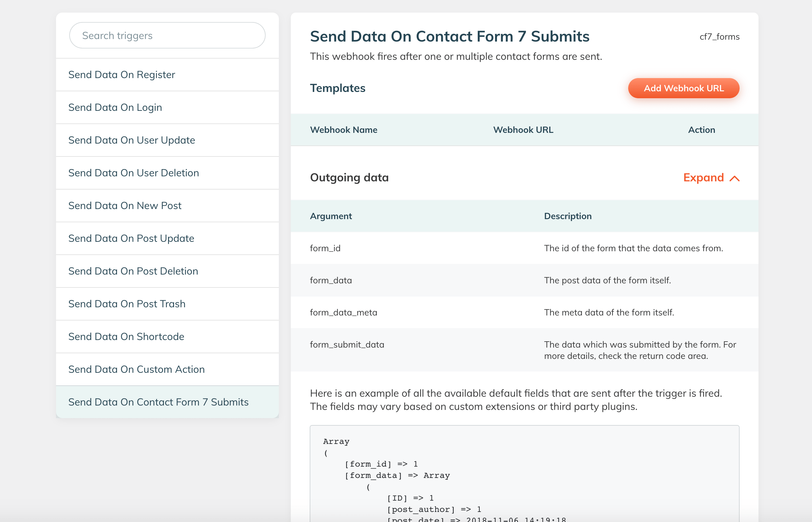Click the form_submit_data argument row
The image size is (812, 522).
coord(347,345)
